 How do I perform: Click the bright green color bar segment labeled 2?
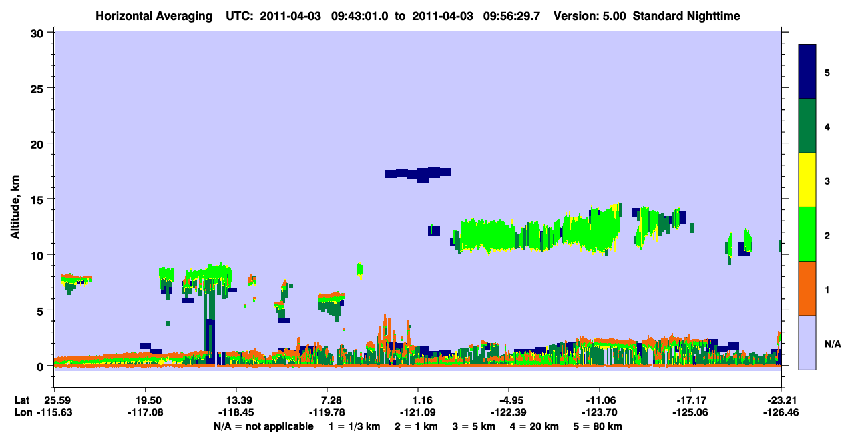pyautogui.click(x=807, y=234)
